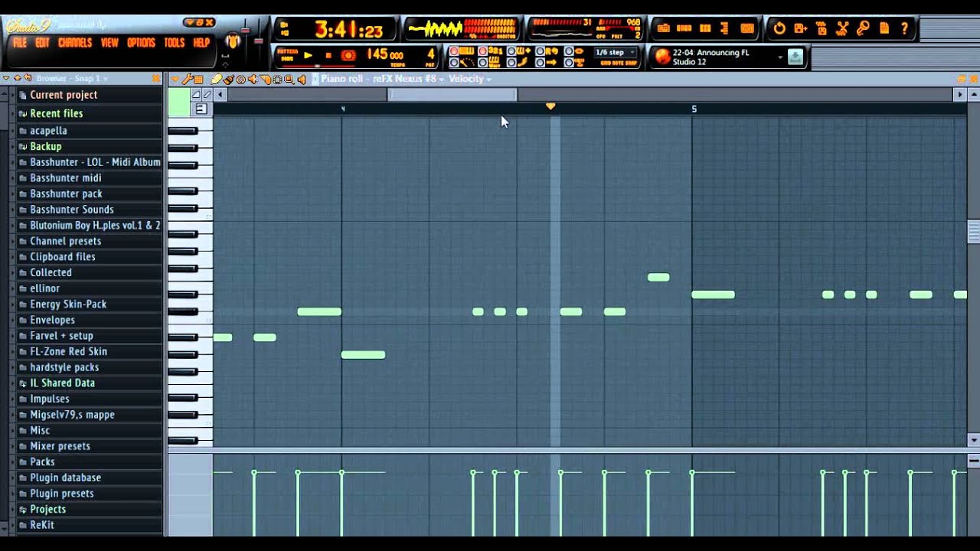The height and width of the screenshot is (551, 980).
Task: Select the Paint brush tool in piano roll
Action: click(228, 79)
